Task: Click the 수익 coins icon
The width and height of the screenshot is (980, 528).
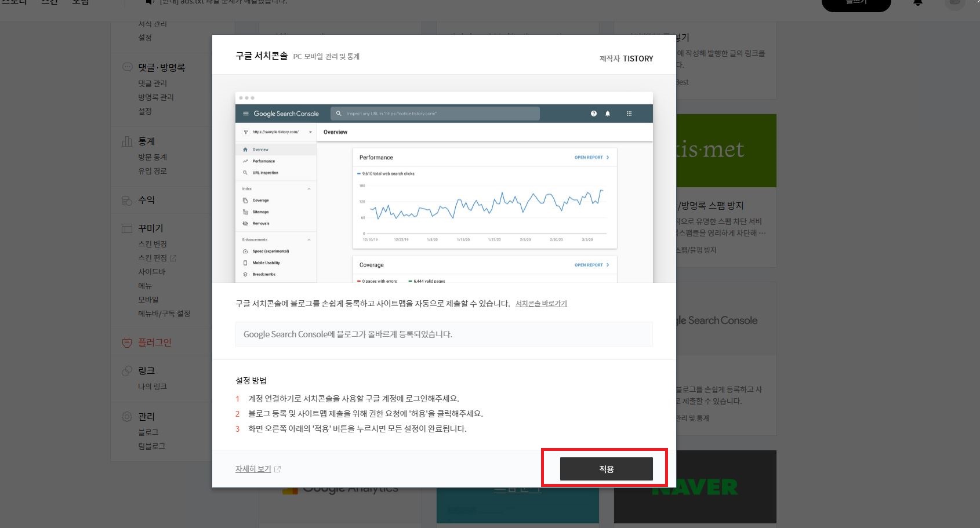Action: [127, 201]
